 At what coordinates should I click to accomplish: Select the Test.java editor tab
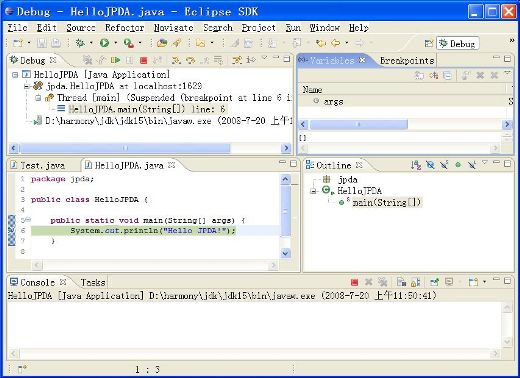(x=42, y=165)
